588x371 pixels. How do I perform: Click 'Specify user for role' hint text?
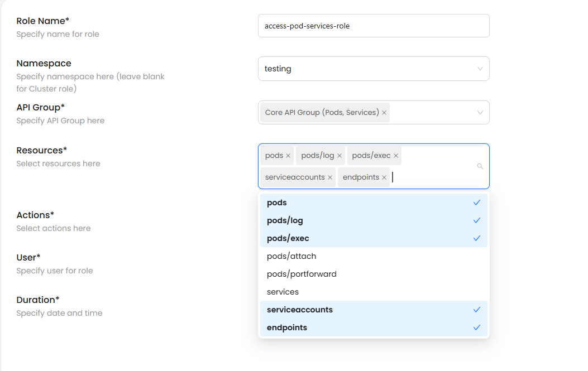click(55, 271)
